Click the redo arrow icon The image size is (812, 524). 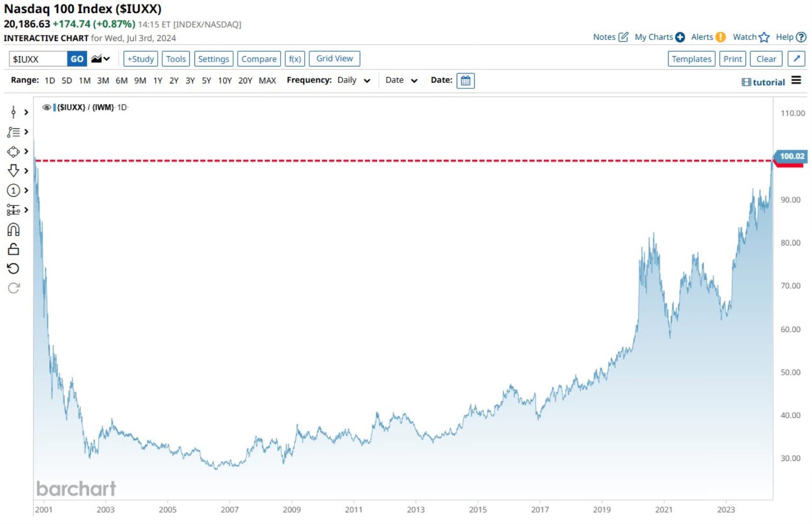13,288
